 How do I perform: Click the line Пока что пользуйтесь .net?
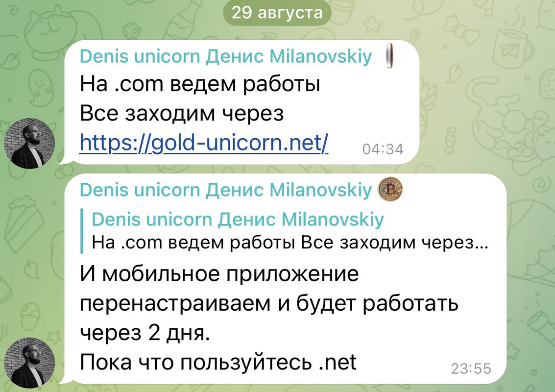coord(218,362)
